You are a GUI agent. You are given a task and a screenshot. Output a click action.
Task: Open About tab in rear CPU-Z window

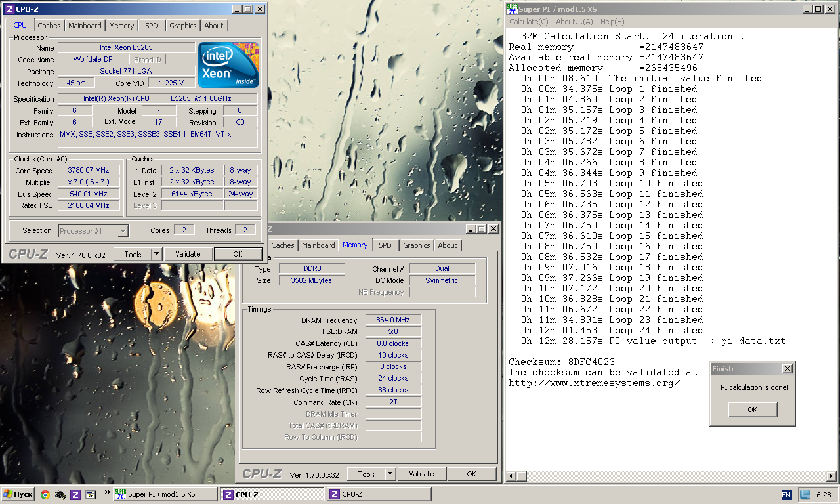click(x=448, y=245)
